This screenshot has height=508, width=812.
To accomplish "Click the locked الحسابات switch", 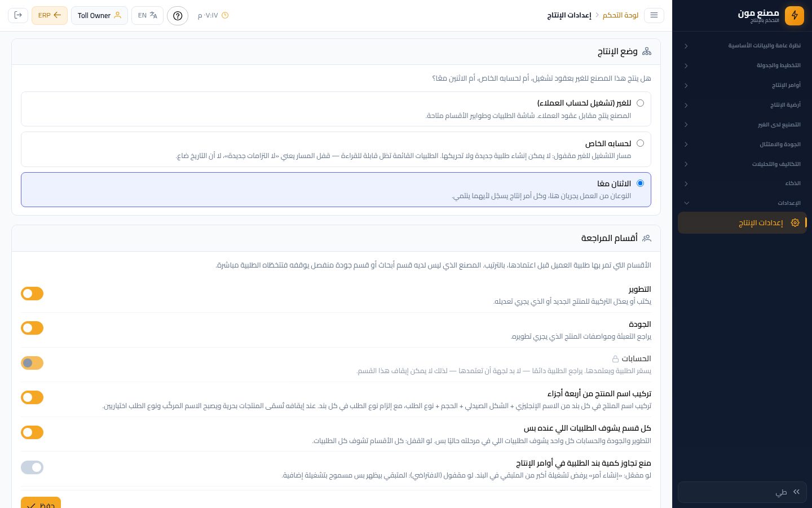I will 32,363.
